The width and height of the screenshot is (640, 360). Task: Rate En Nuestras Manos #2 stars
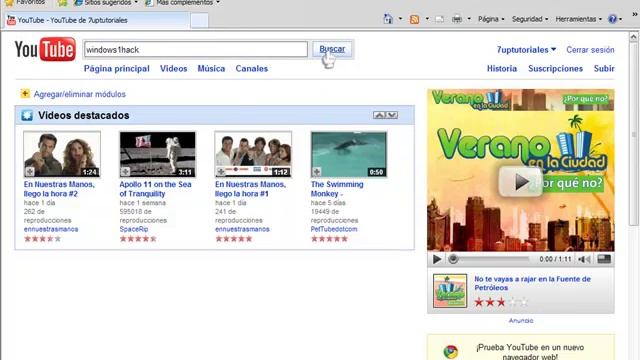[x=42, y=239]
